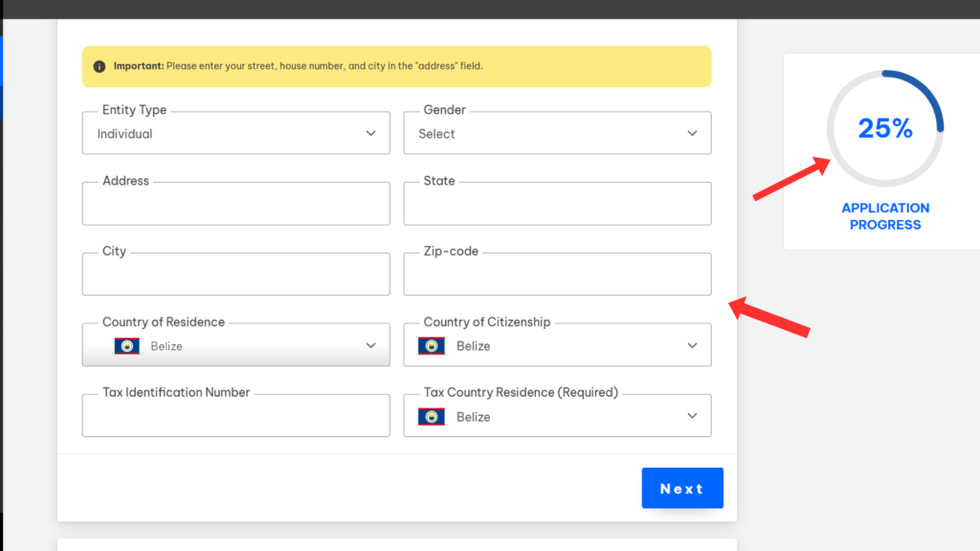The height and width of the screenshot is (551, 980).
Task: Click the Belize flag in Tax Country Residence
Action: tap(431, 417)
